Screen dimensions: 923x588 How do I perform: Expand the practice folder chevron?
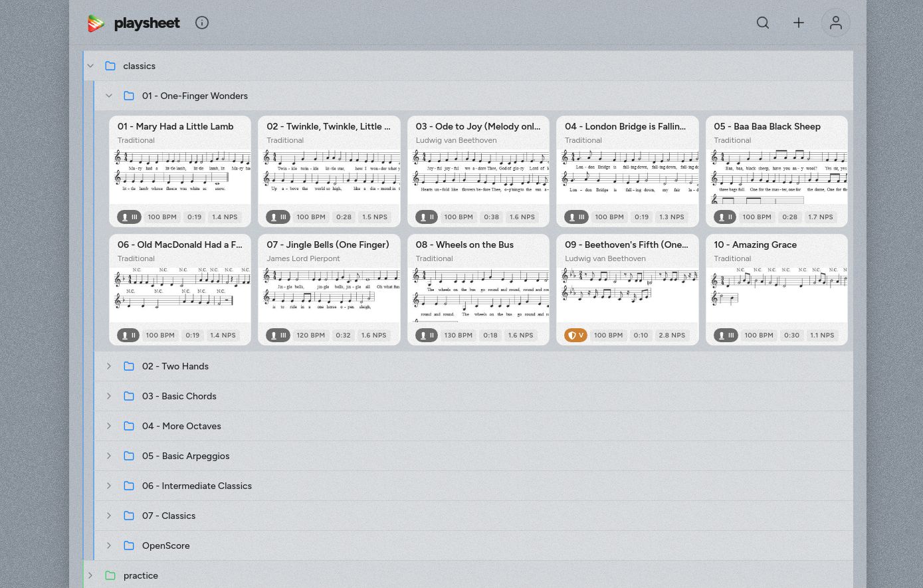point(90,575)
